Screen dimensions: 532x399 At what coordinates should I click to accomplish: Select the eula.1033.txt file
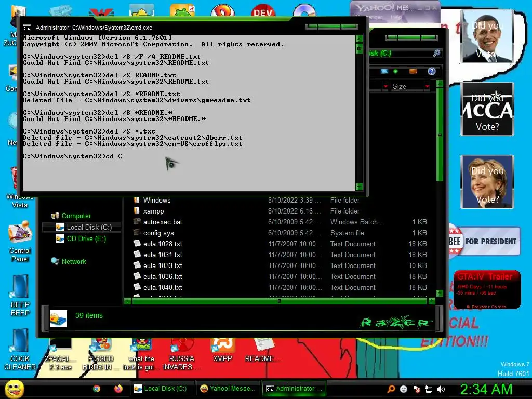280,265
